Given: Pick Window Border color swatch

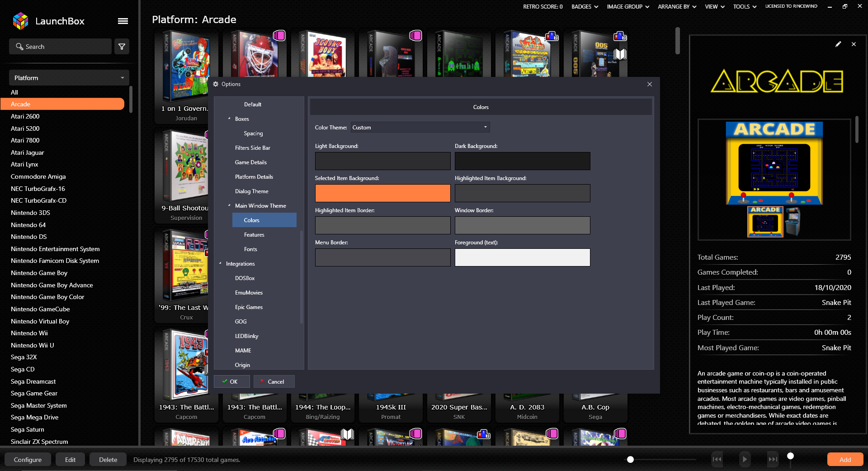Looking at the screenshot, I should 522,225.
